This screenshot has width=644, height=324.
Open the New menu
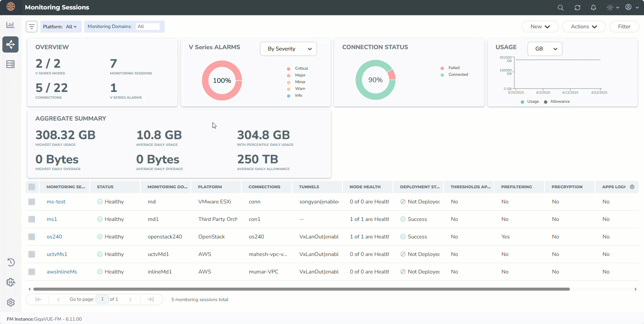pyautogui.click(x=540, y=27)
